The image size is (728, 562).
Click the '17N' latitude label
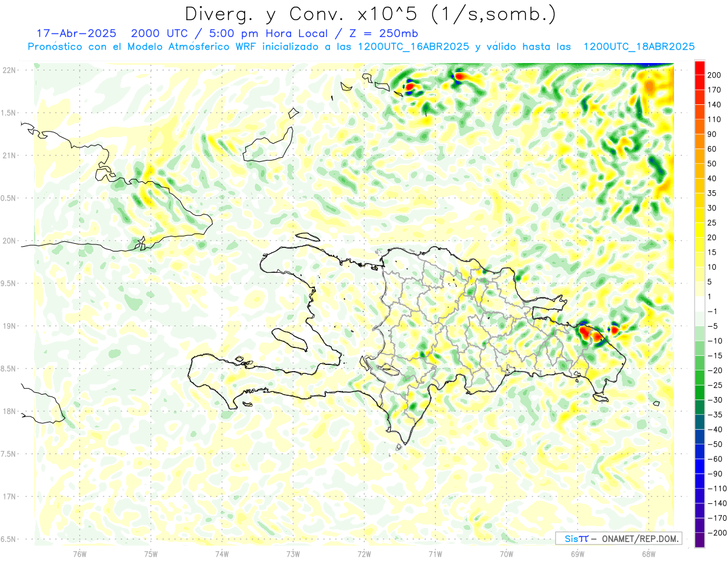point(9,497)
